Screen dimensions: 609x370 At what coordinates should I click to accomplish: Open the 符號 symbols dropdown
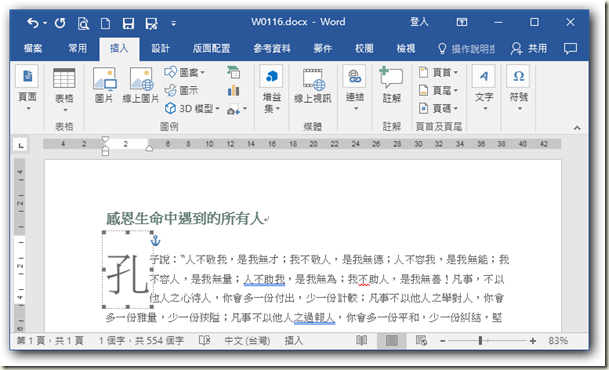point(519,89)
